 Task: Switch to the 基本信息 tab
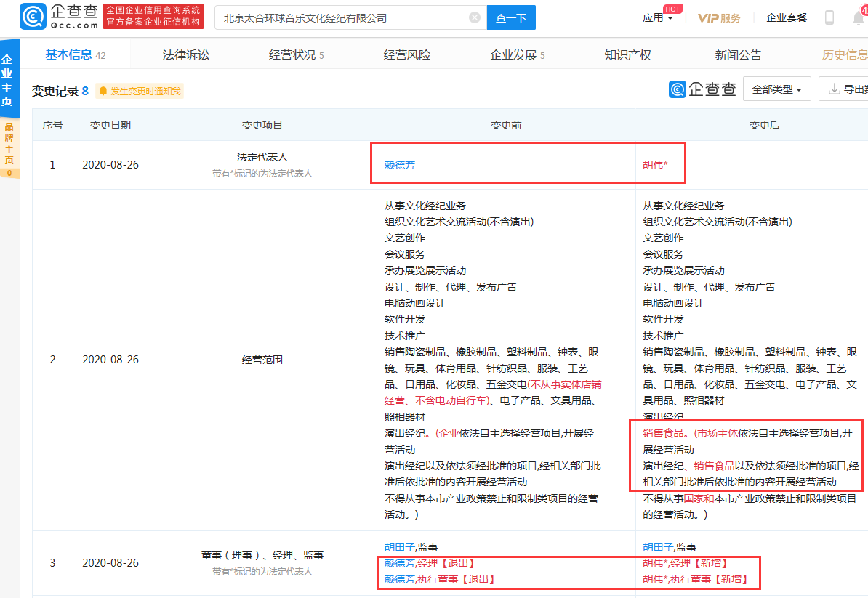point(76,54)
